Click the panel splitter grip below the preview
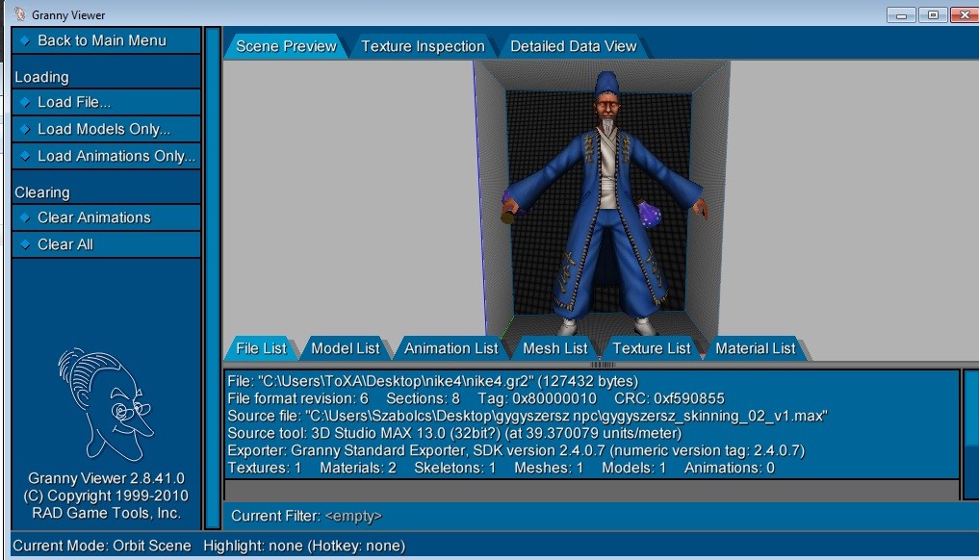 pyautogui.click(x=603, y=364)
